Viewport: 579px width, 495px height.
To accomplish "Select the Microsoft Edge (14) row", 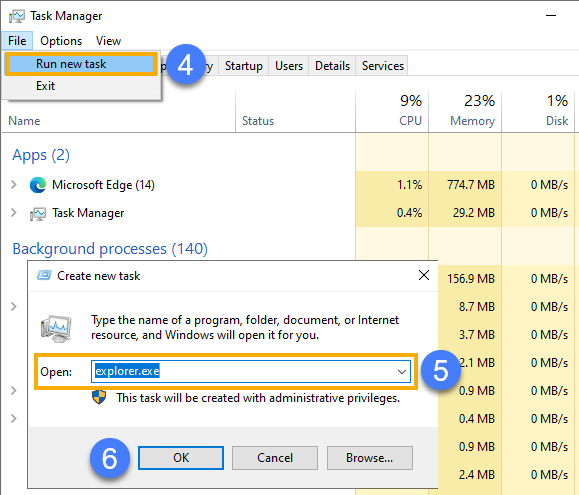I will 103,185.
